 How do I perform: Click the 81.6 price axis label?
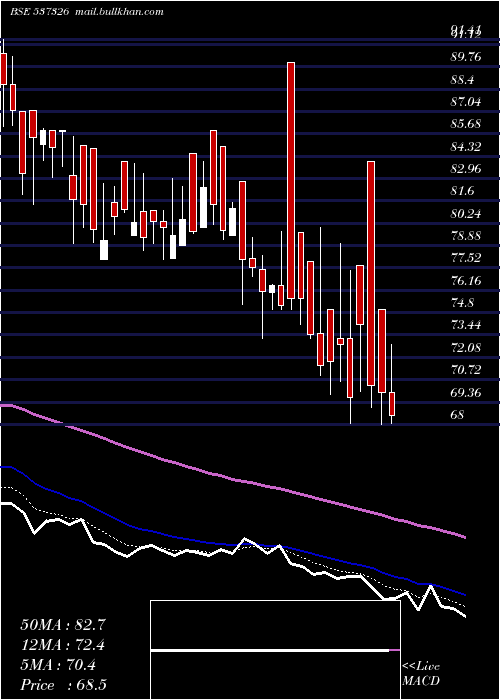[x=462, y=191]
